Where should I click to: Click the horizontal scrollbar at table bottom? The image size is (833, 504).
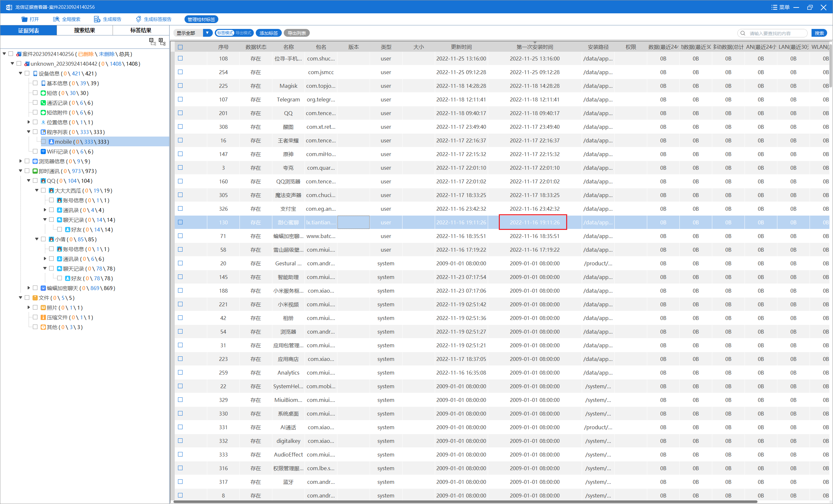pyautogui.click(x=465, y=502)
